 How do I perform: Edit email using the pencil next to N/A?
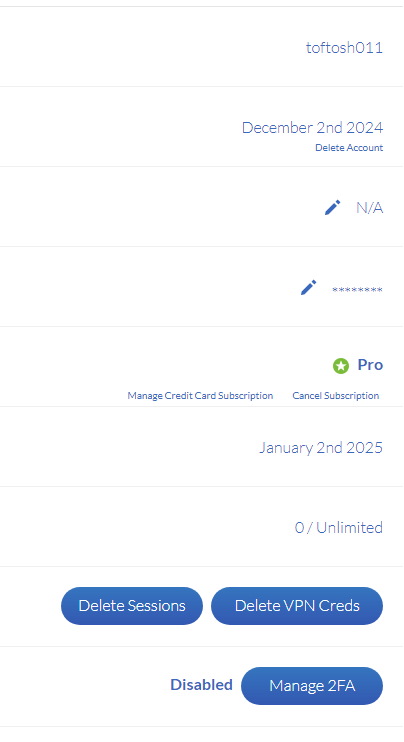pyautogui.click(x=332, y=207)
